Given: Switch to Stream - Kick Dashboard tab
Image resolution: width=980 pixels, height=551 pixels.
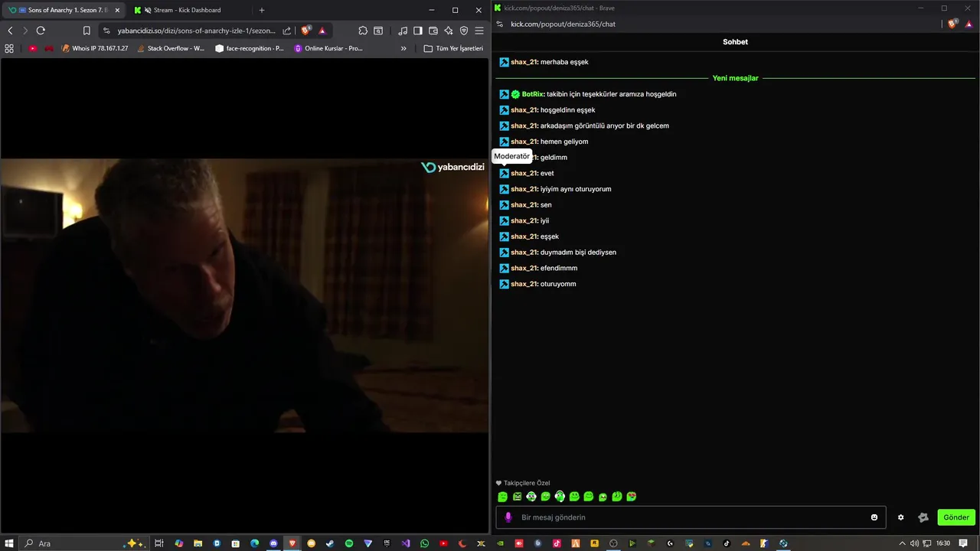Looking at the screenshot, I should [x=187, y=10].
